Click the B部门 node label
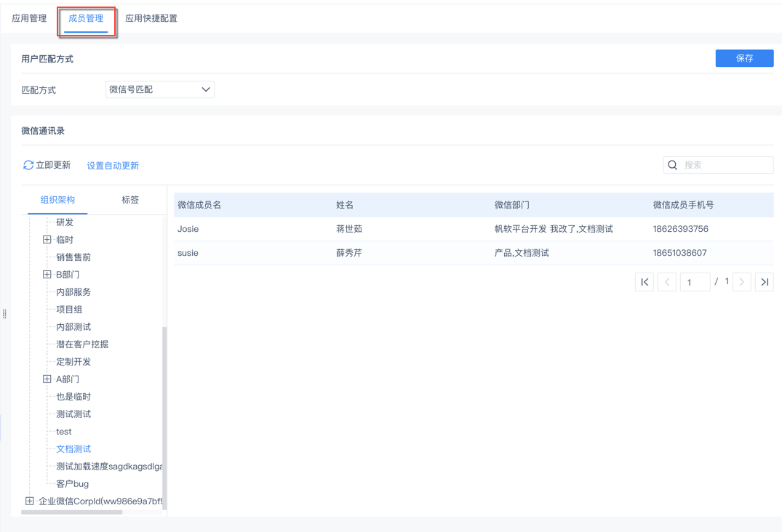Screen dimensions: 782x532 point(68,275)
